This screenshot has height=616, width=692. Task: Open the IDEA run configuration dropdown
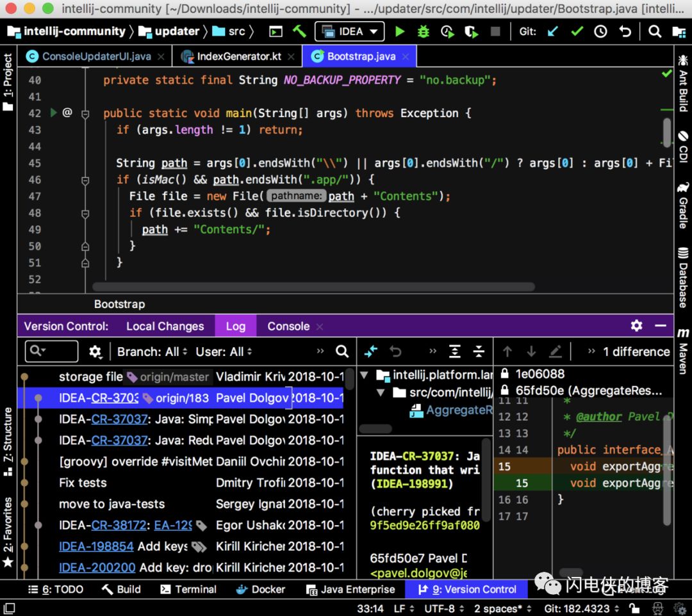350,31
